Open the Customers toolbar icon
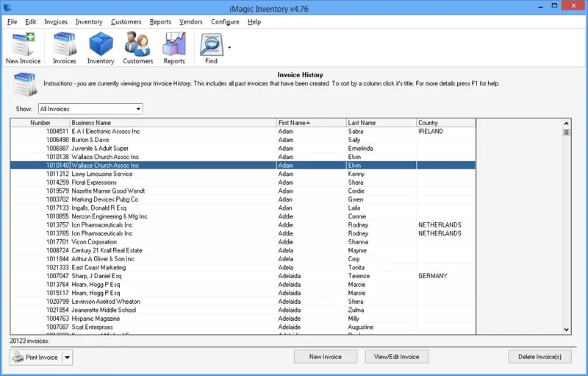This screenshot has width=588, height=376. click(137, 49)
